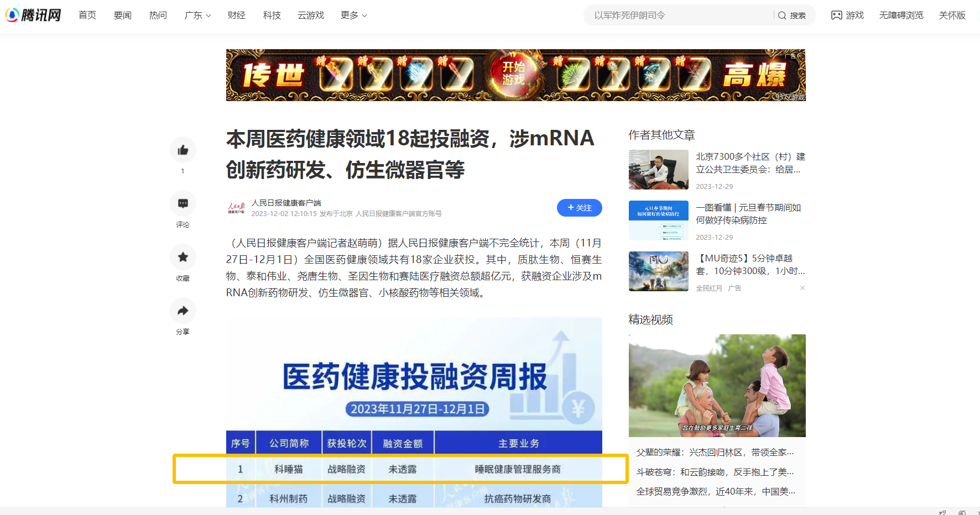Open the 北京7300多个社区 article link

pos(750,163)
